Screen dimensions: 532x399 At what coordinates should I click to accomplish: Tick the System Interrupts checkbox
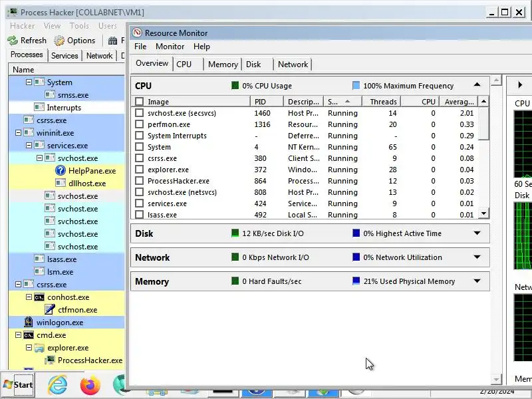[139, 136]
